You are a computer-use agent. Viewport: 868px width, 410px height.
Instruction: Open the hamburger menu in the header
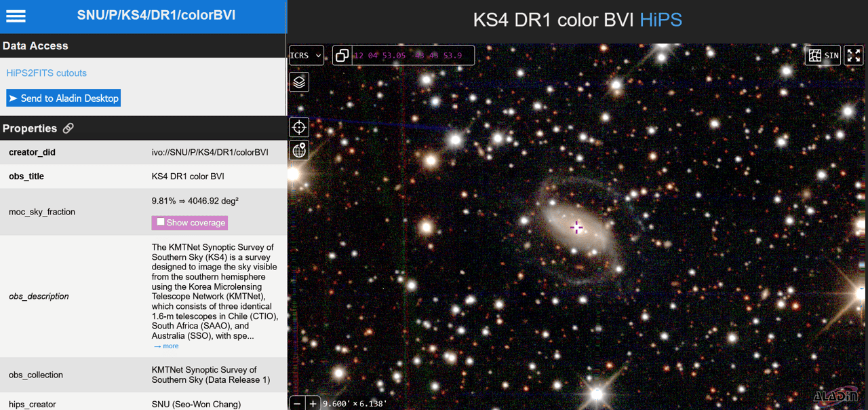pyautogui.click(x=16, y=16)
